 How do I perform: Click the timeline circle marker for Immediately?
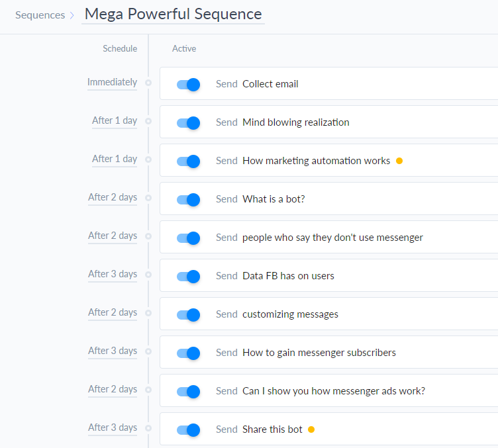point(148,83)
